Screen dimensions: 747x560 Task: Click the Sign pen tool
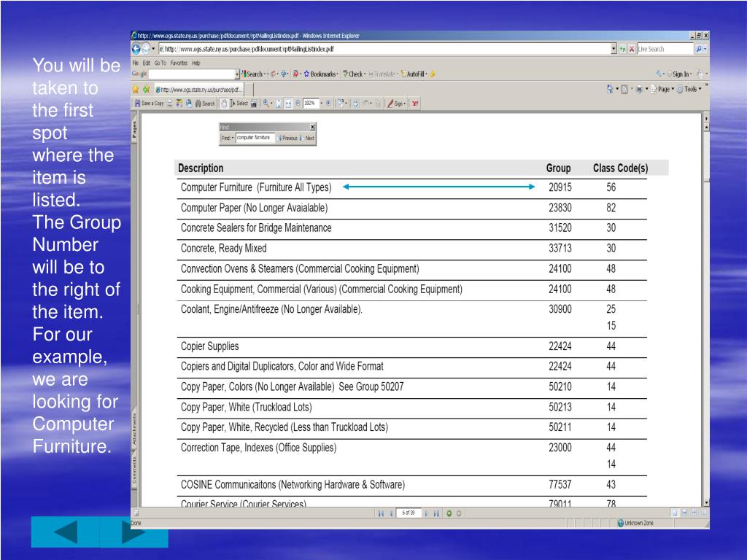396,104
